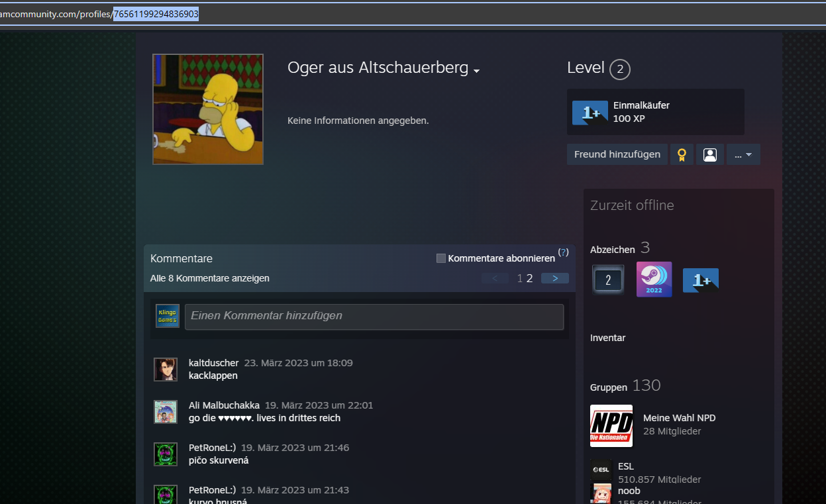Go to previous comments page arrow
Image resolution: width=826 pixels, height=504 pixels.
click(495, 278)
